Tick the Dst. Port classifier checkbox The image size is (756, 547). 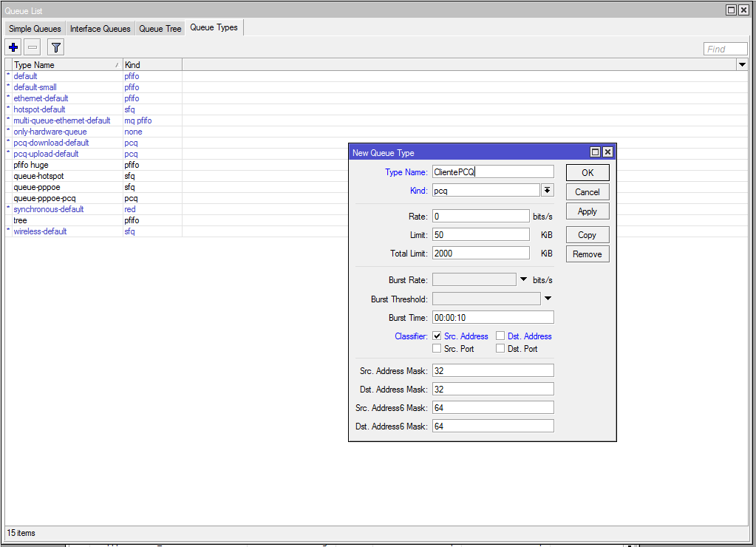[501, 348]
